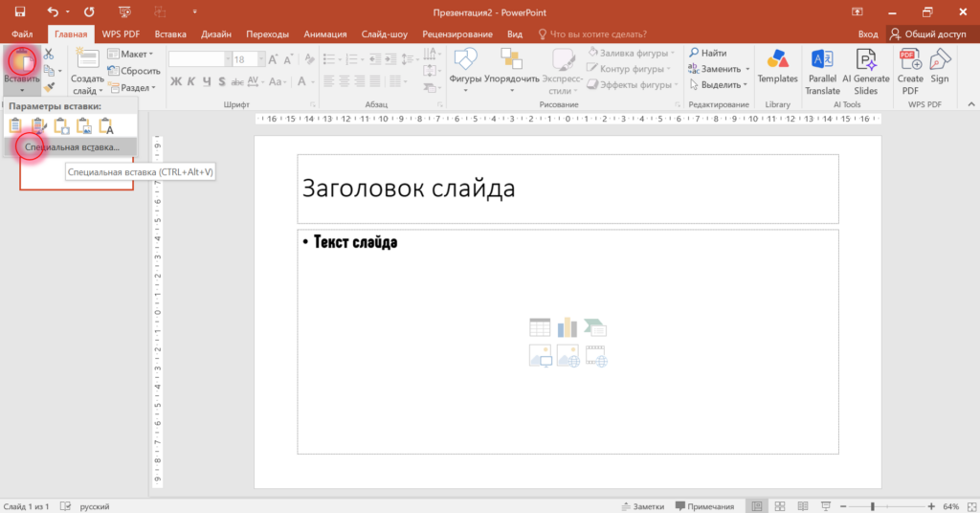
Task: Switch to the WPS PDF tab
Action: [121, 33]
